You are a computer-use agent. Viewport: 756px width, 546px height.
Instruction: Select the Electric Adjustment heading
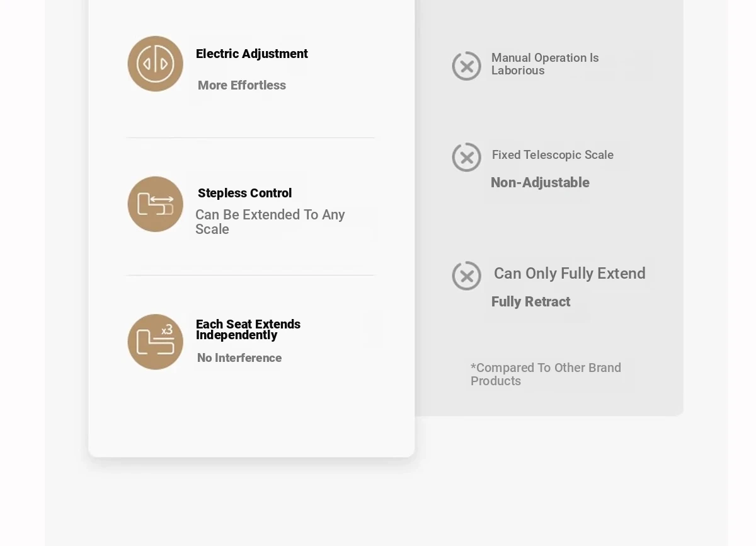252,54
